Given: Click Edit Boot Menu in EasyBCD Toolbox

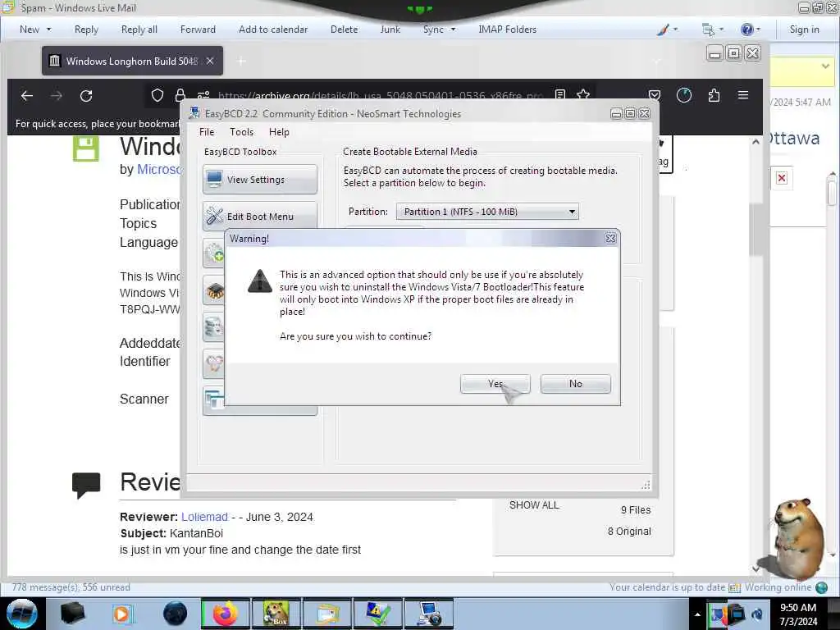Looking at the screenshot, I should coord(260,216).
